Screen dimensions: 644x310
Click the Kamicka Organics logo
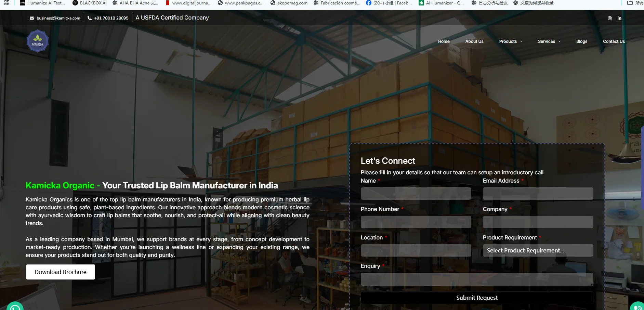pos(37,40)
